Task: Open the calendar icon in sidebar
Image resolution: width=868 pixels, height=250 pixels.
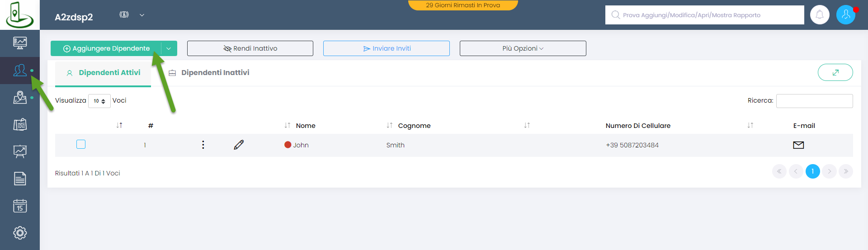Action: pyautogui.click(x=20, y=206)
